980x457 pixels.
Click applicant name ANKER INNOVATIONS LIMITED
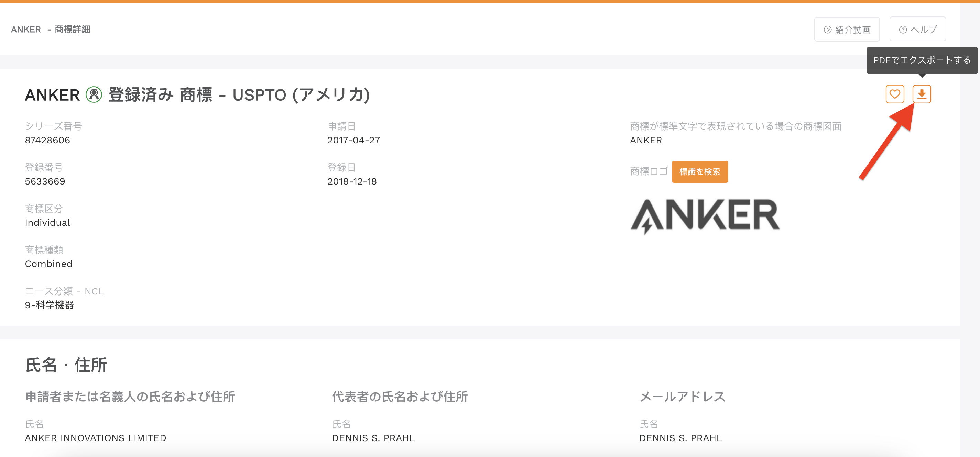[96, 438]
